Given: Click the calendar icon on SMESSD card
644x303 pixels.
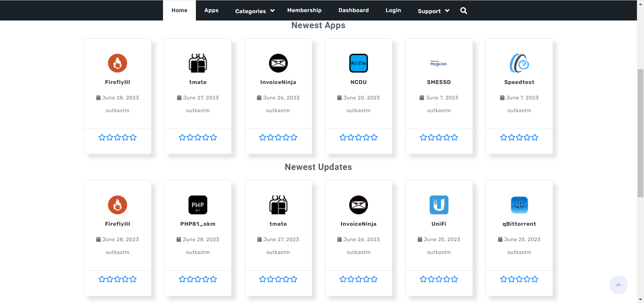Looking at the screenshot, I should pos(422,97).
